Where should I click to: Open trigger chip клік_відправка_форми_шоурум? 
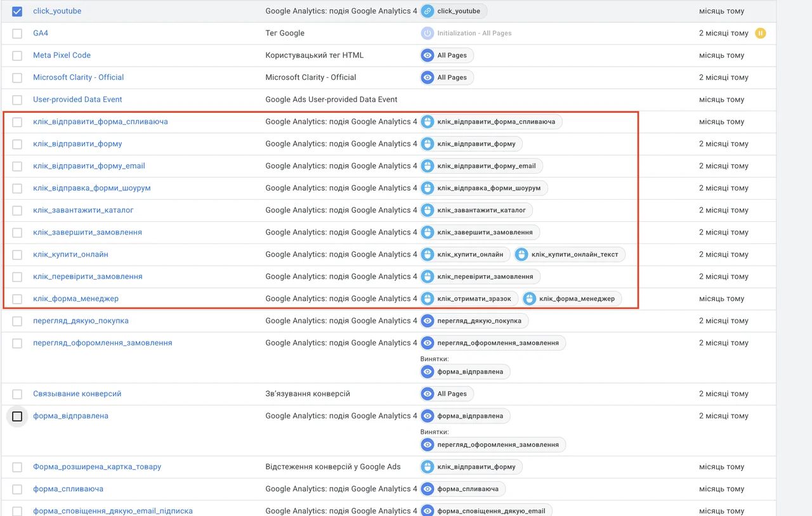click(x=484, y=188)
